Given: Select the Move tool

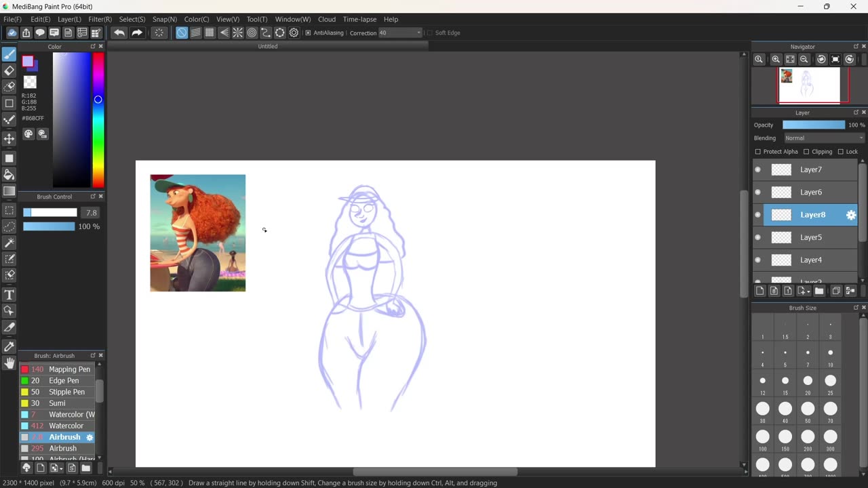Looking at the screenshot, I should tap(9, 138).
